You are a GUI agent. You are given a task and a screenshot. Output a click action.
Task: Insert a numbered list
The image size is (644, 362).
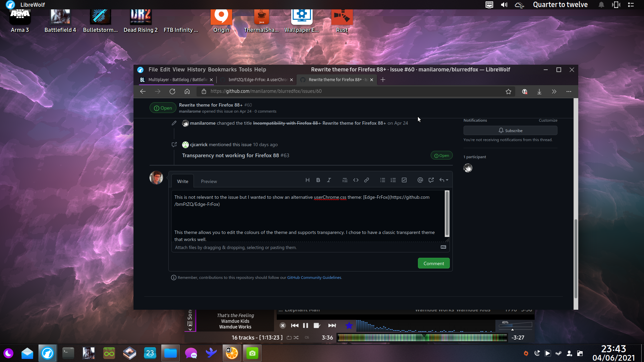click(393, 180)
